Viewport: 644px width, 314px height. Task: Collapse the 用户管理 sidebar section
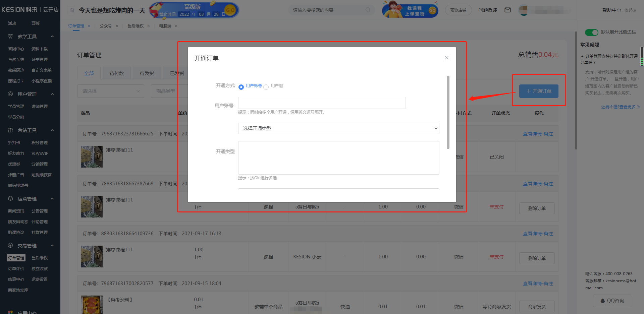pos(52,94)
